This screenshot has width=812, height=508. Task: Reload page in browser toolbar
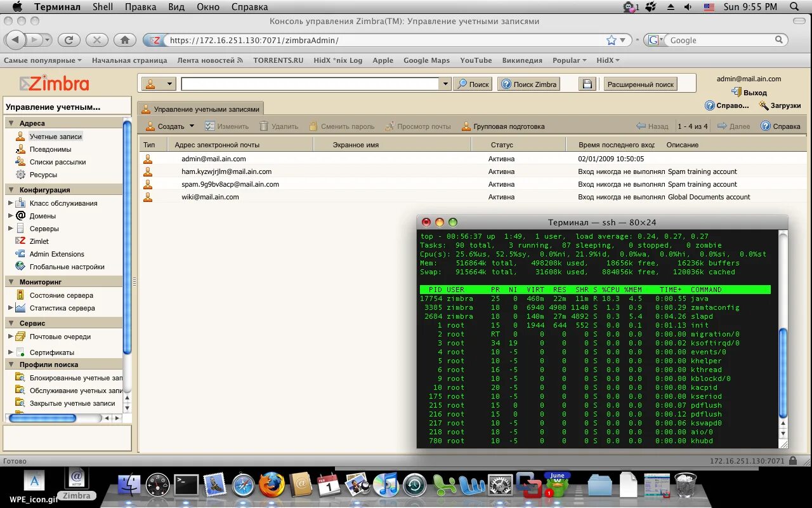(69, 40)
